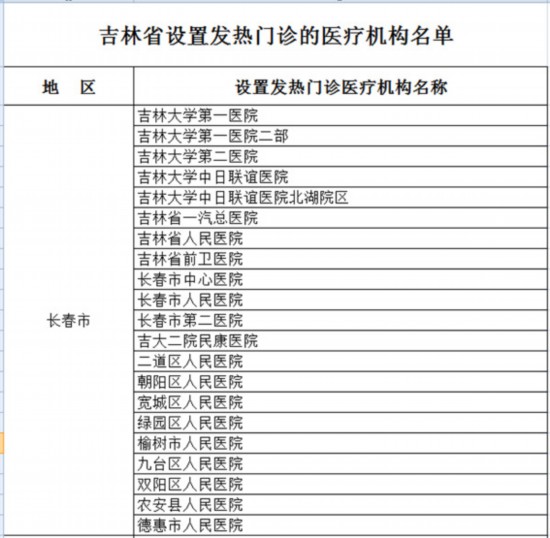Select the cell 德惠市人民医院
The width and height of the screenshot is (550, 538).
click(x=341, y=525)
